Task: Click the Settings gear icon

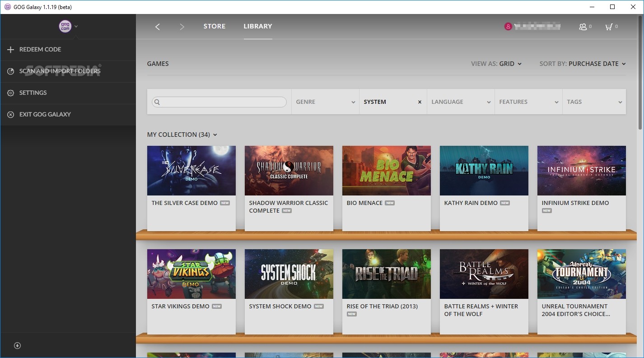Action: tap(10, 93)
